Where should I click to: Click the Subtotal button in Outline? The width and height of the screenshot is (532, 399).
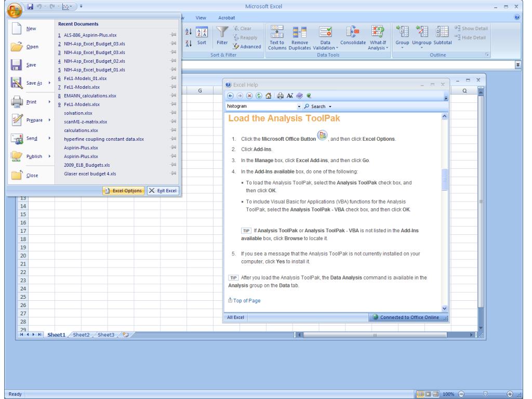tap(443, 36)
